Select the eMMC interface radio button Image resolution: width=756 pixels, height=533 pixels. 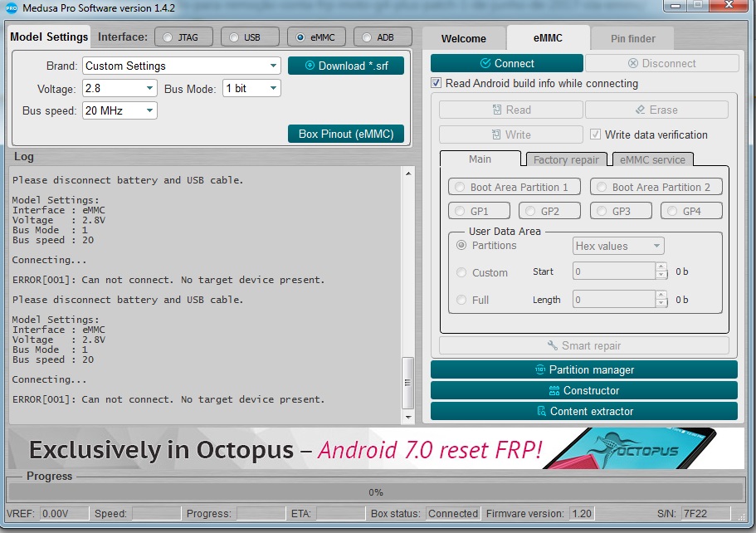tap(300, 37)
